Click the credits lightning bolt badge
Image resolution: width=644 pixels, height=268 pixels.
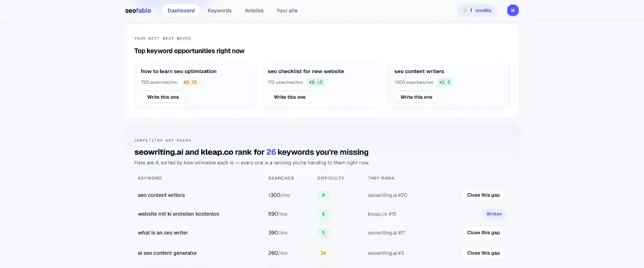pos(477,10)
